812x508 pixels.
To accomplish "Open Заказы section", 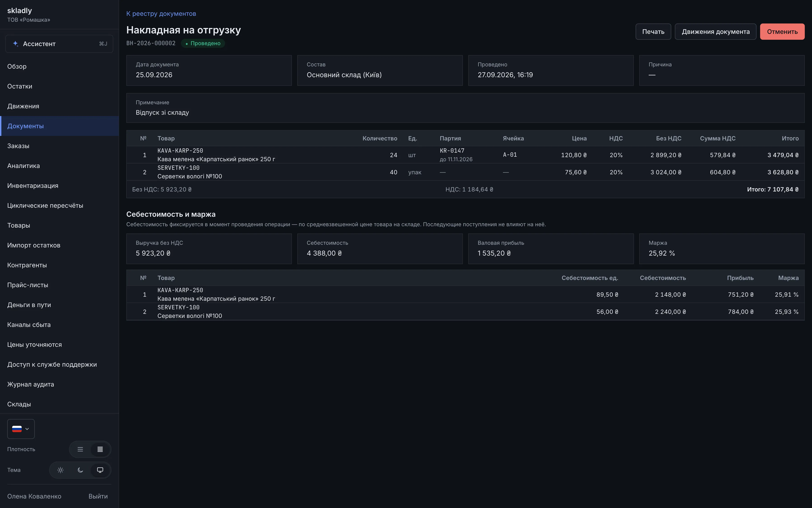I will pyautogui.click(x=59, y=146).
